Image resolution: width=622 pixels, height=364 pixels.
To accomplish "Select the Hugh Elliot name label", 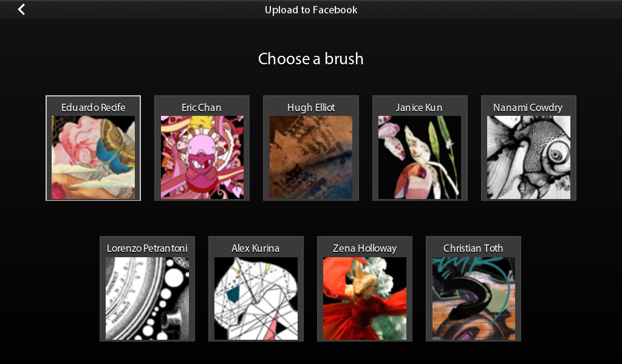I will coord(311,108).
